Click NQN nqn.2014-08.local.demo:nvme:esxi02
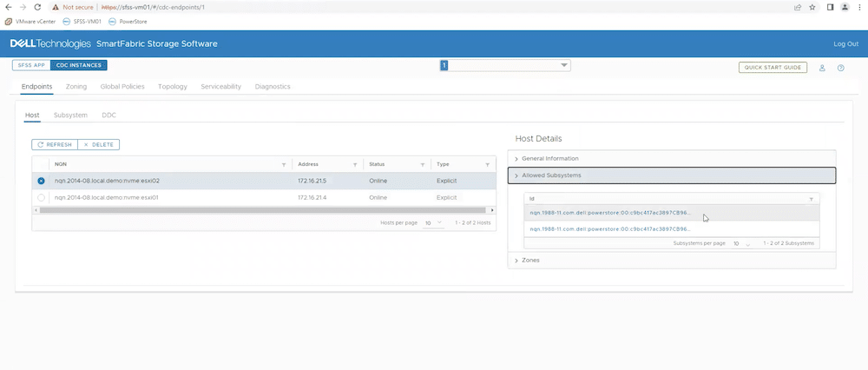Screen dimensions: 868x370 tap(108, 182)
